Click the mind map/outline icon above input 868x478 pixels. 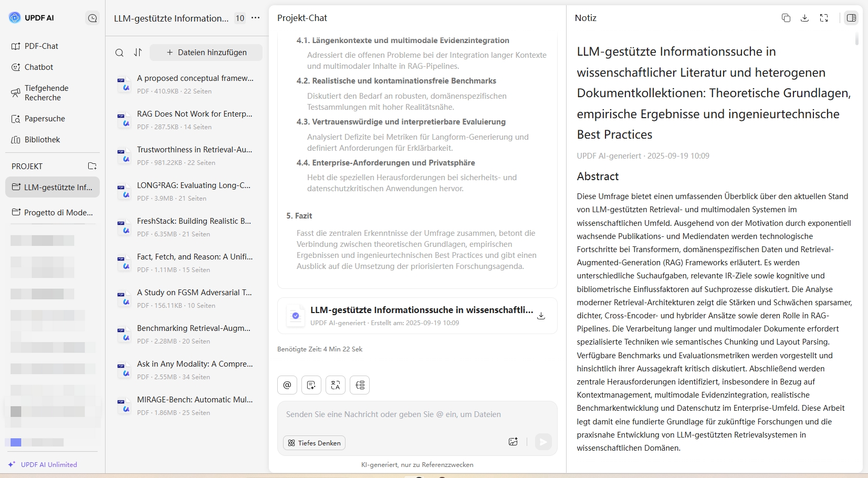pos(360,385)
